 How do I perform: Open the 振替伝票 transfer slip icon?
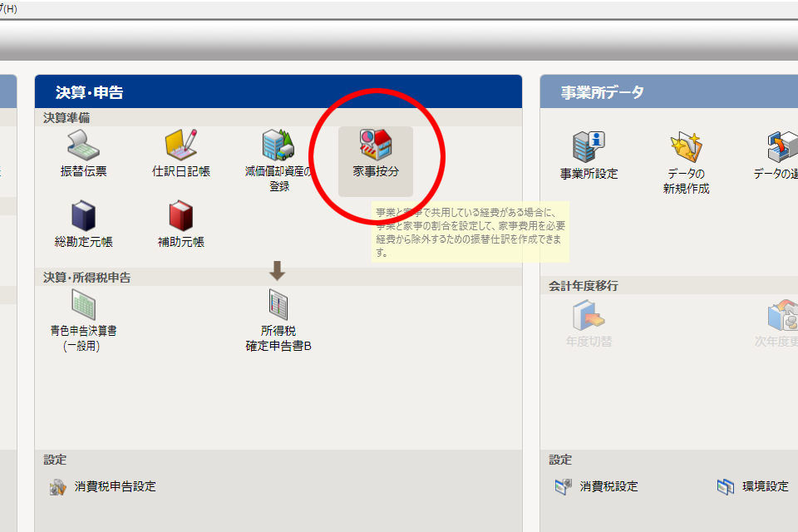[x=83, y=145]
